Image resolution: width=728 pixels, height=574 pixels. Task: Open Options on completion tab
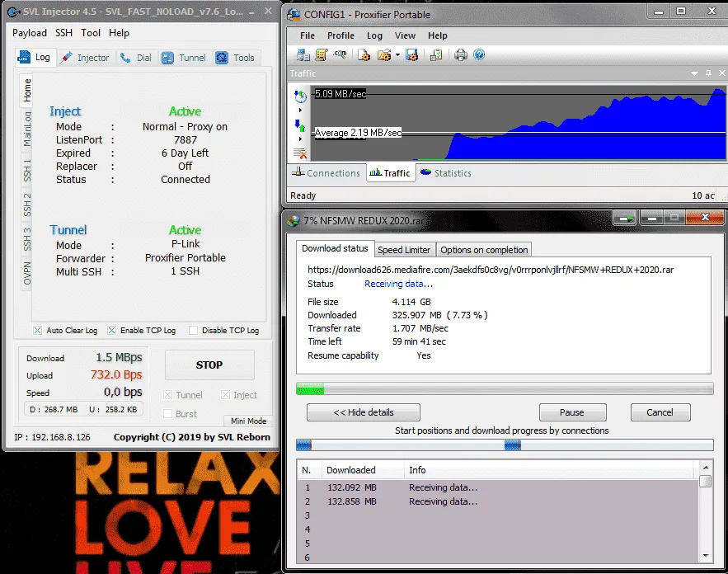pyautogui.click(x=484, y=250)
